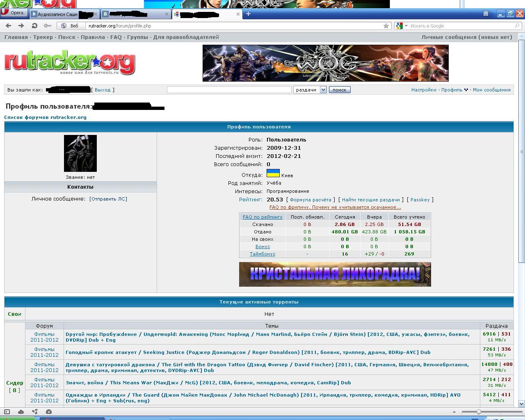525x420 pixels.
Task: Open the search engine selector dropdown
Action: [x=402, y=26]
